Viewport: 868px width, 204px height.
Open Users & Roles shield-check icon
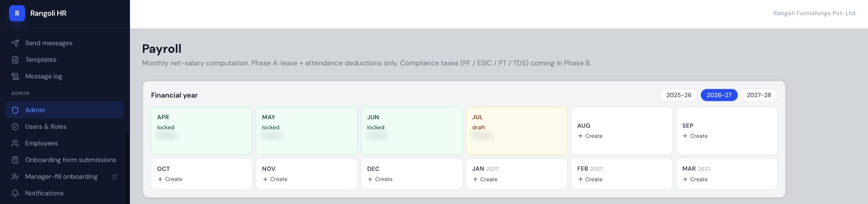pos(15,127)
